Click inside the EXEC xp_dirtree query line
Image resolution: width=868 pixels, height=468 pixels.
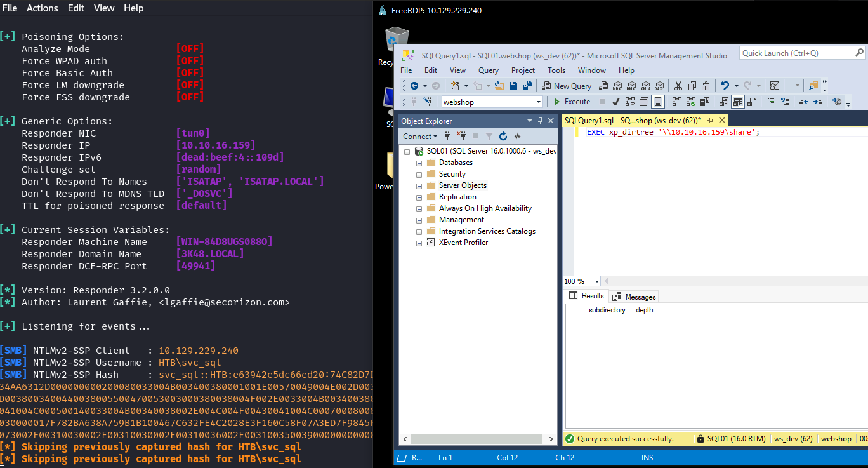673,132
